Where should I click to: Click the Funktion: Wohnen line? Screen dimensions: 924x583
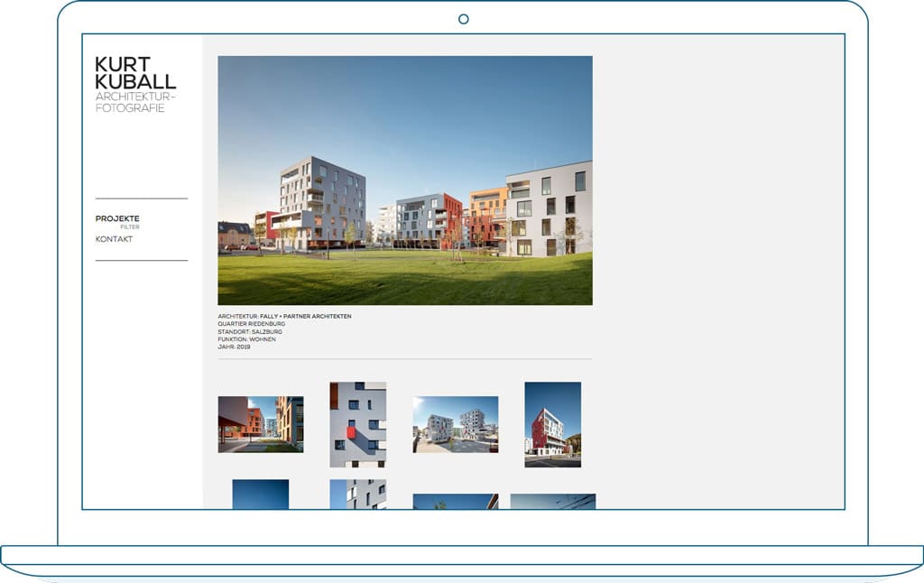(246, 339)
